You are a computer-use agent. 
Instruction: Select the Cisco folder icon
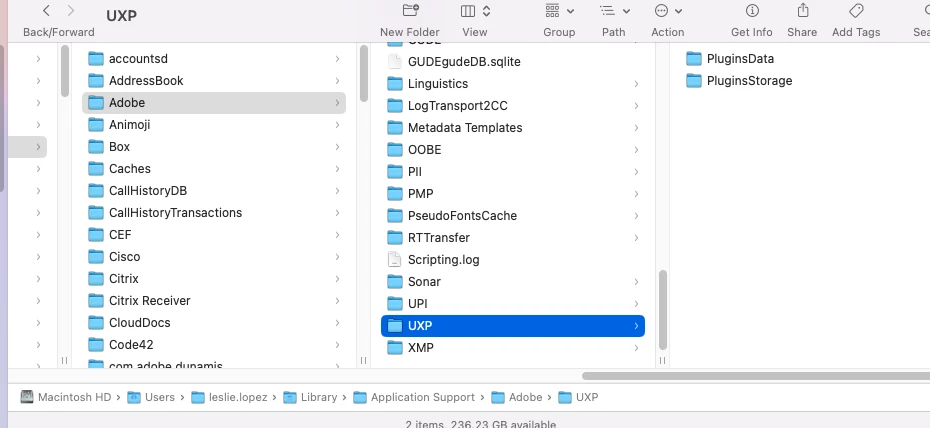coord(96,257)
